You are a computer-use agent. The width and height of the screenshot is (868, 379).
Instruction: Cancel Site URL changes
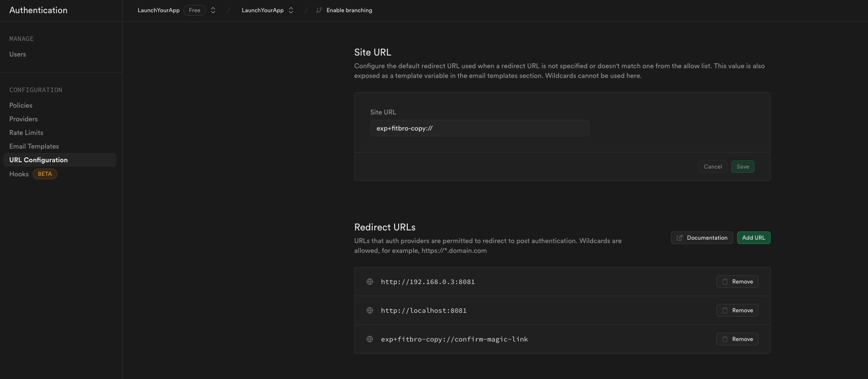pos(713,167)
